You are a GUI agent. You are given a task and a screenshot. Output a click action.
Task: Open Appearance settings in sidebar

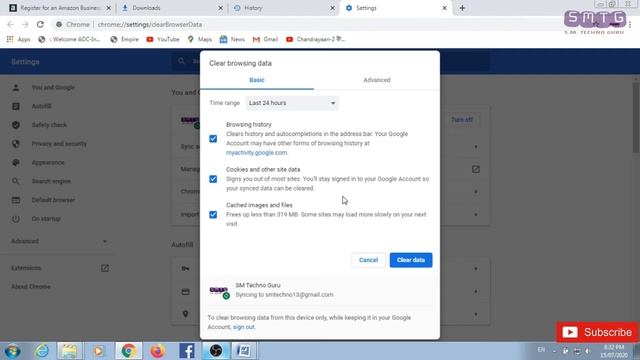[x=48, y=162]
